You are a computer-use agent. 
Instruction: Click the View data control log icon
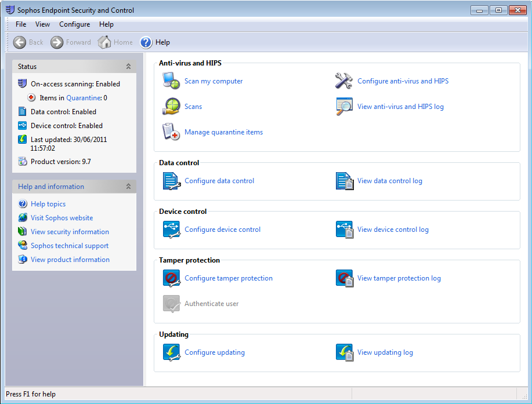coord(345,181)
